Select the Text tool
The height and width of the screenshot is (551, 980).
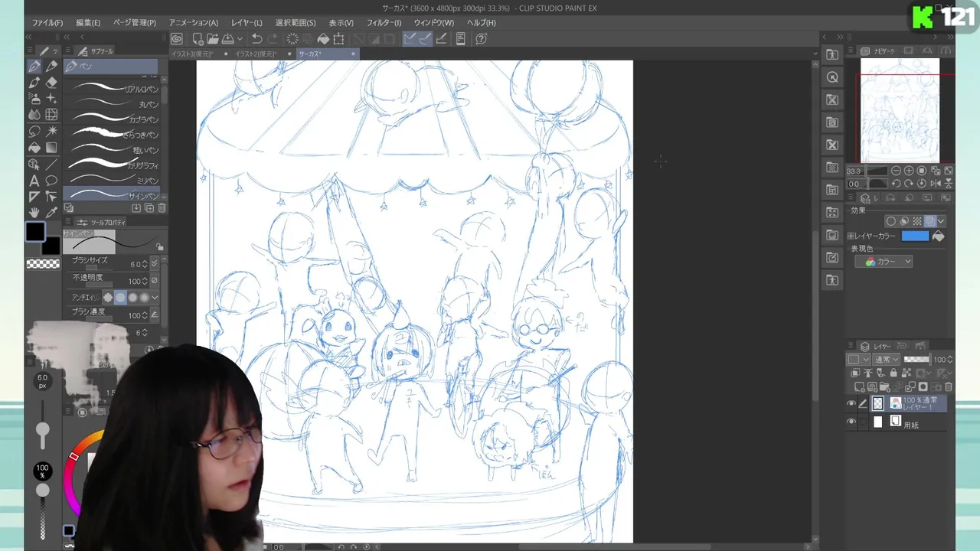[34, 181]
